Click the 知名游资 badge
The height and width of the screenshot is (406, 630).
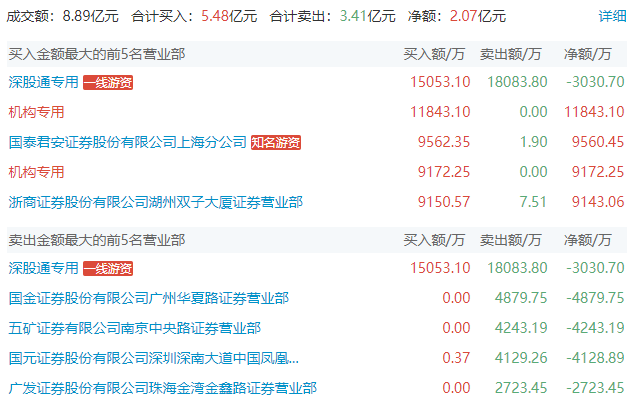[276, 142]
